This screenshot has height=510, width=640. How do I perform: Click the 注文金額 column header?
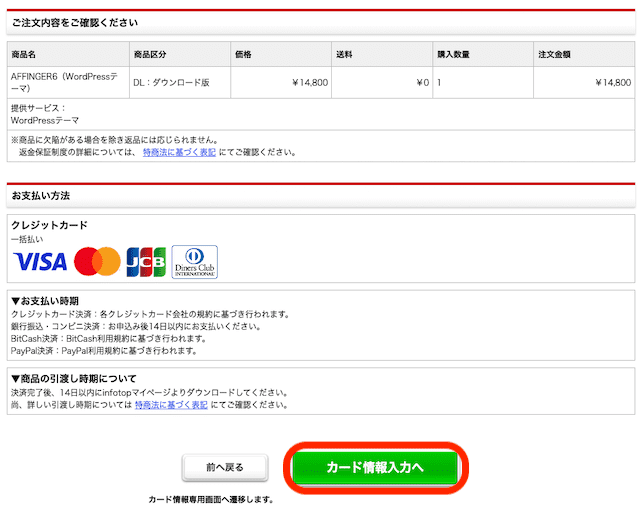(584, 54)
